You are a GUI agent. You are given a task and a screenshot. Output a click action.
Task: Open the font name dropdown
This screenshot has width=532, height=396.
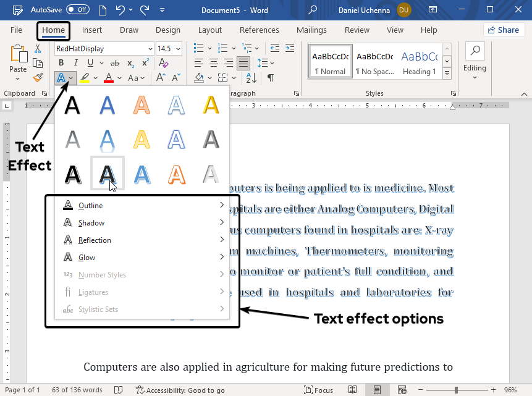point(150,49)
